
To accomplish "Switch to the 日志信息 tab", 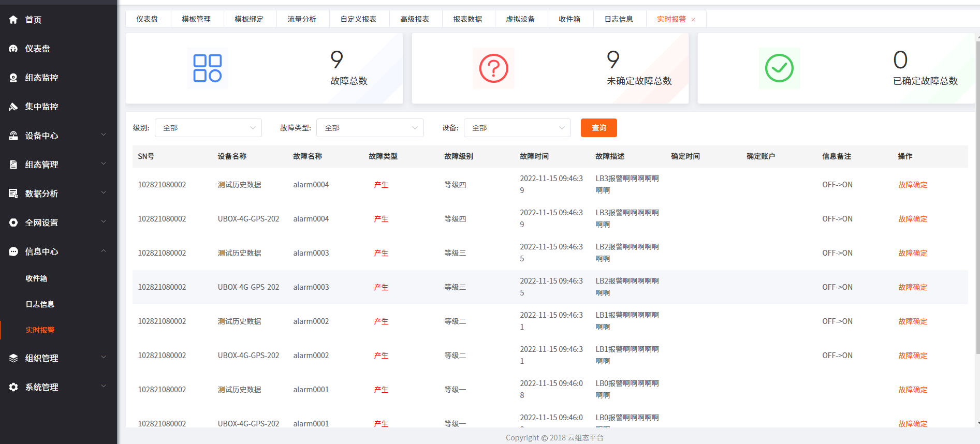I will (x=619, y=19).
